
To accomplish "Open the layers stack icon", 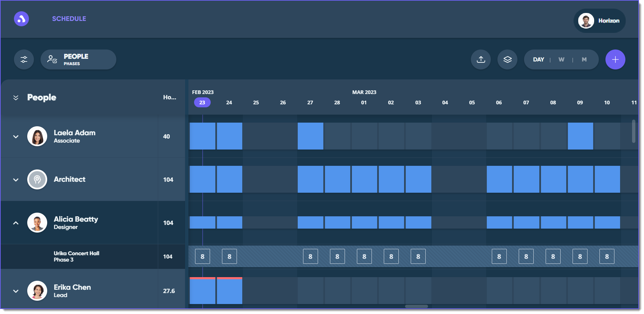I will (x=507, y=59).
